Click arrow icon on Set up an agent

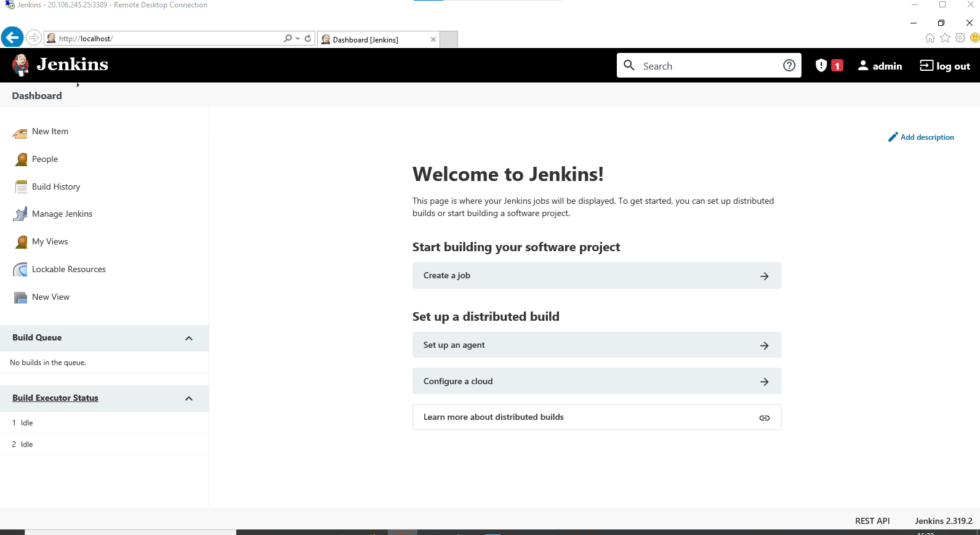[765, 346]
